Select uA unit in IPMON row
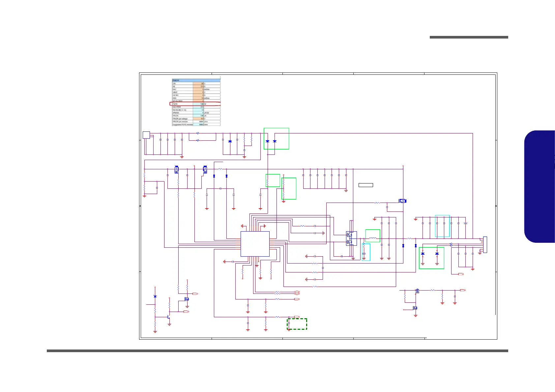Screen dimensions: 555x392 tap(212, 116)
